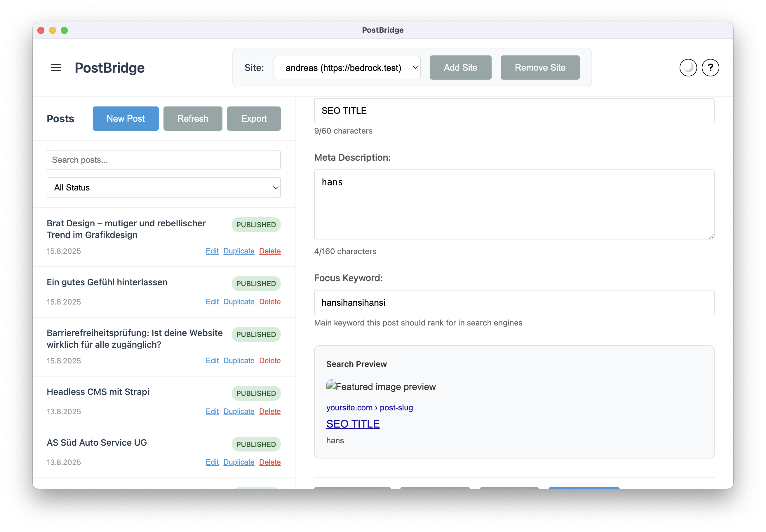Toggle dark mode moon icon
The height and width of the screenshot is (532, 766).
click(688, 68)
